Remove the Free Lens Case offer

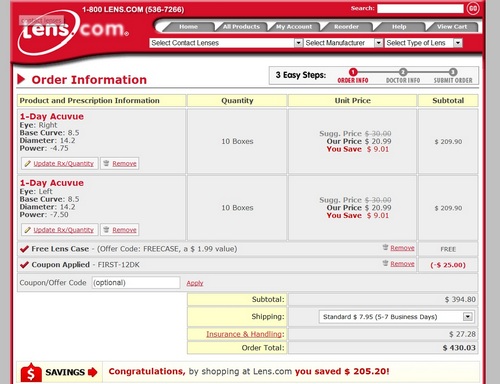coord(402,248)
